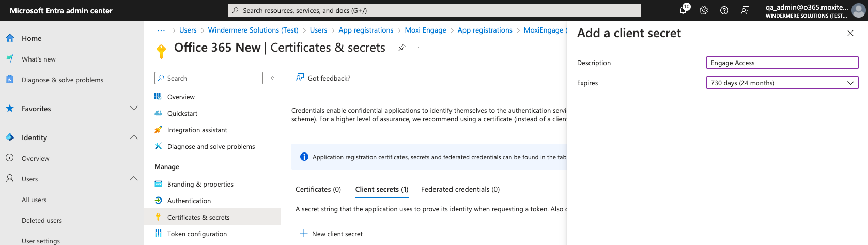
Task: Collapse the app menu with double chevron
Action: (x=272, y=78)
